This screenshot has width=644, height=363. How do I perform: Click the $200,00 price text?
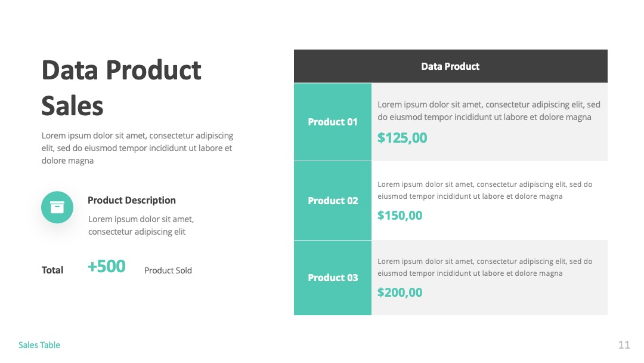pyautogui.click(x=400, y=293)
